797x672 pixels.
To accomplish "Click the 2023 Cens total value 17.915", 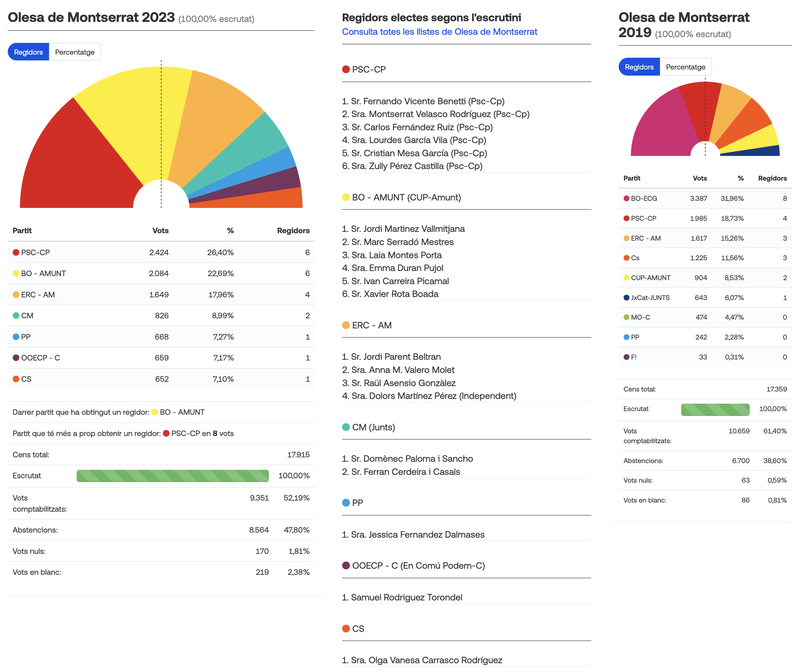I will pos(298,455).
